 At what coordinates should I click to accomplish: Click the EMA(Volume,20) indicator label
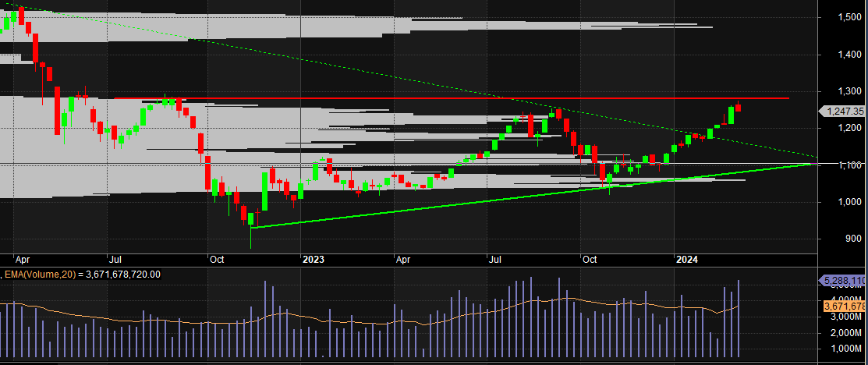click(81, 274)
